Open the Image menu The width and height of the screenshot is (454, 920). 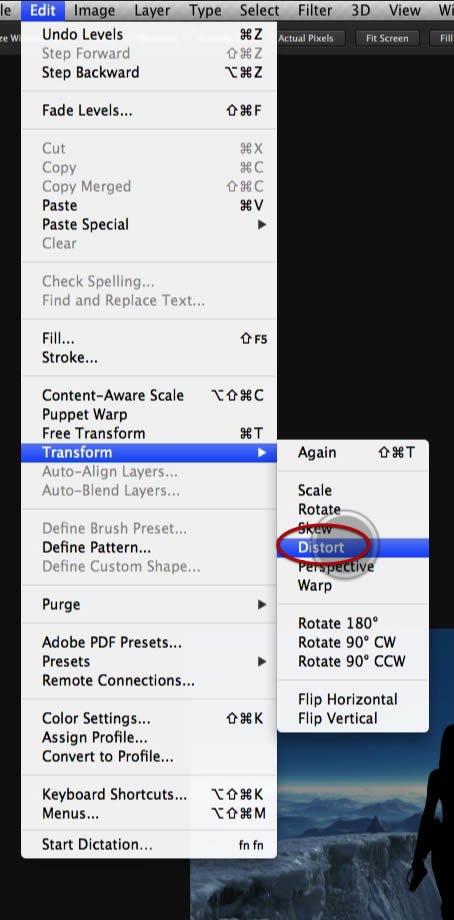click(94, 10)
